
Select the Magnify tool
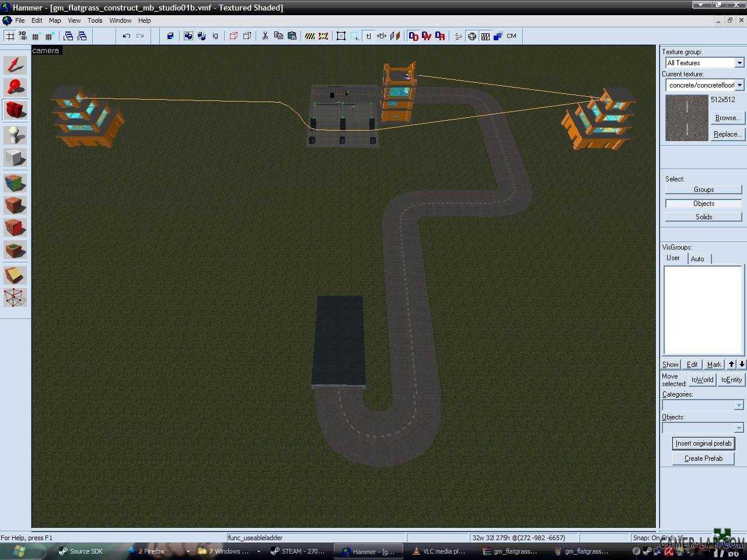click(x=15, y=87)
